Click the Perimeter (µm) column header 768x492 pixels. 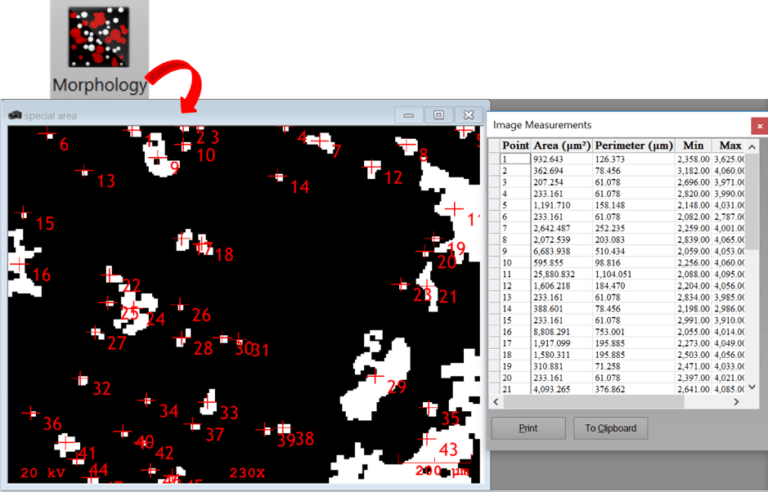click(634, 145)
